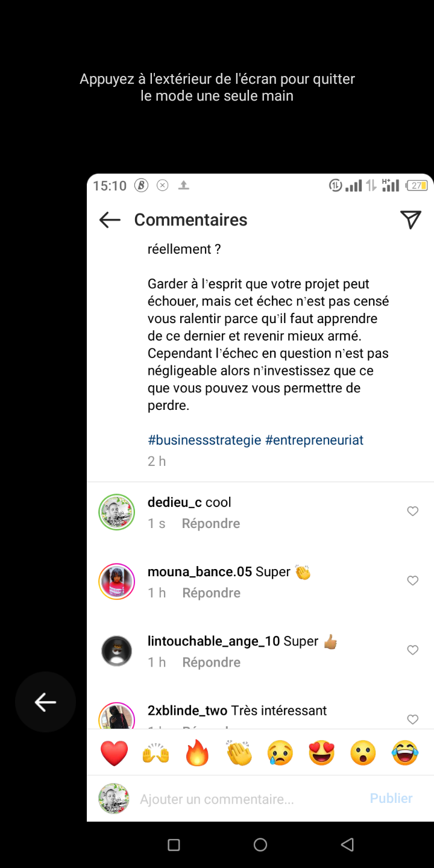The width and height of the screenshot is (434, 868).
Task: Insert the heart-eyes emoji
Action: coord(322,753)
